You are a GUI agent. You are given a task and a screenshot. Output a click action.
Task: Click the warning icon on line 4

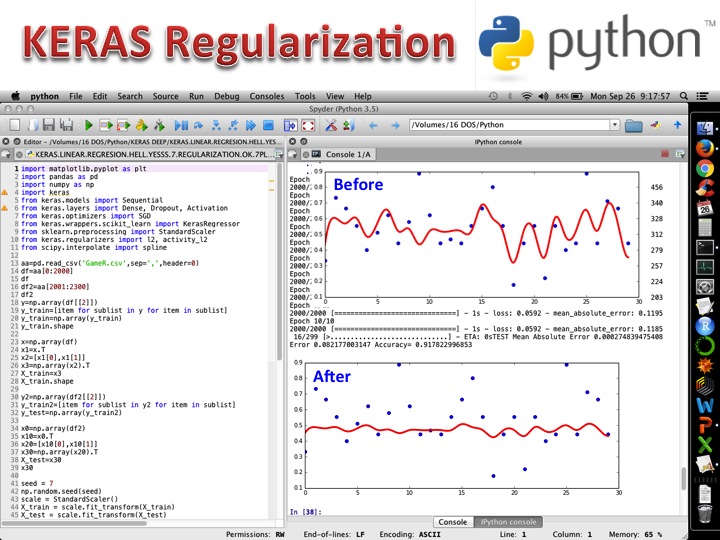coord(5,192)
